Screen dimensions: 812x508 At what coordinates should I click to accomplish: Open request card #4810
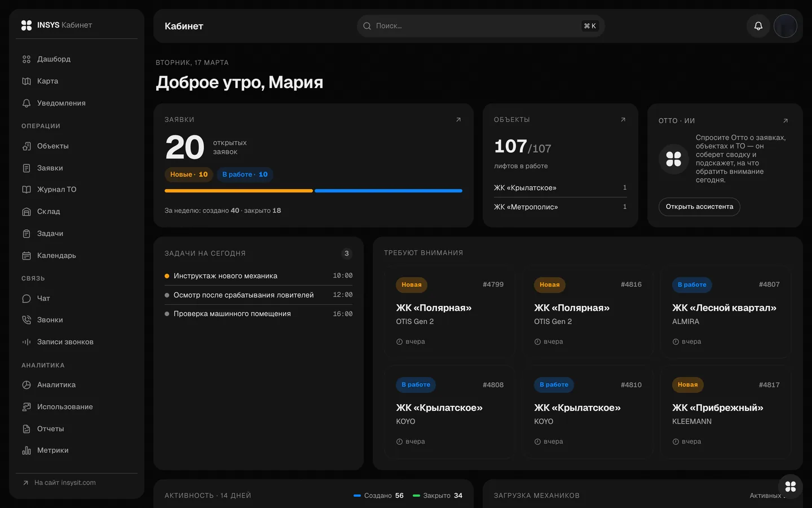(588, 411)
